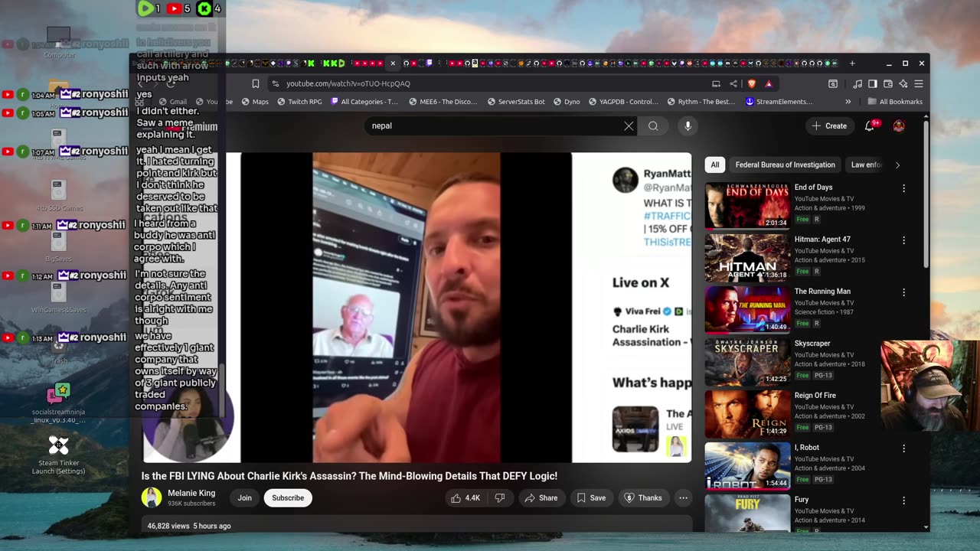Open the Dyno bookmark

click(x=567, y=102)
